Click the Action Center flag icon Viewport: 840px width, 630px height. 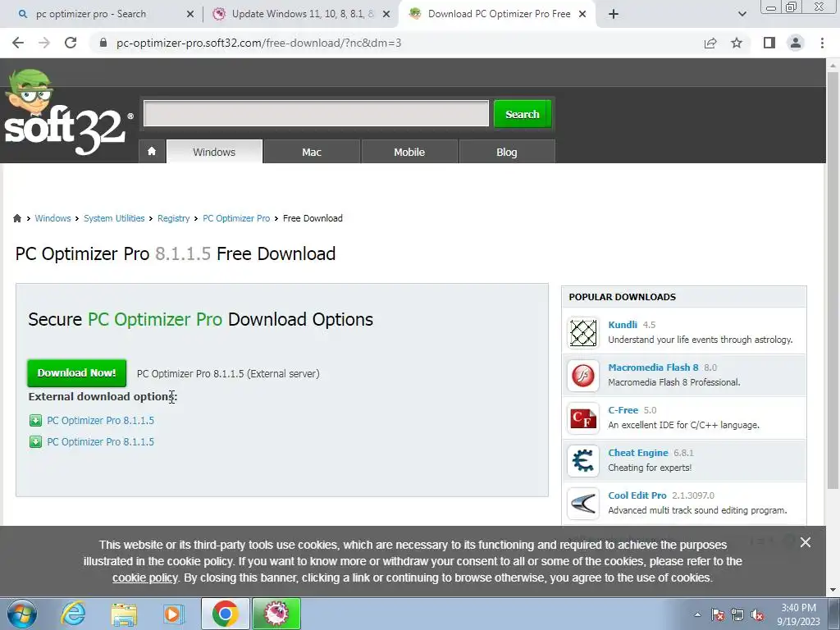pos(718,614)
